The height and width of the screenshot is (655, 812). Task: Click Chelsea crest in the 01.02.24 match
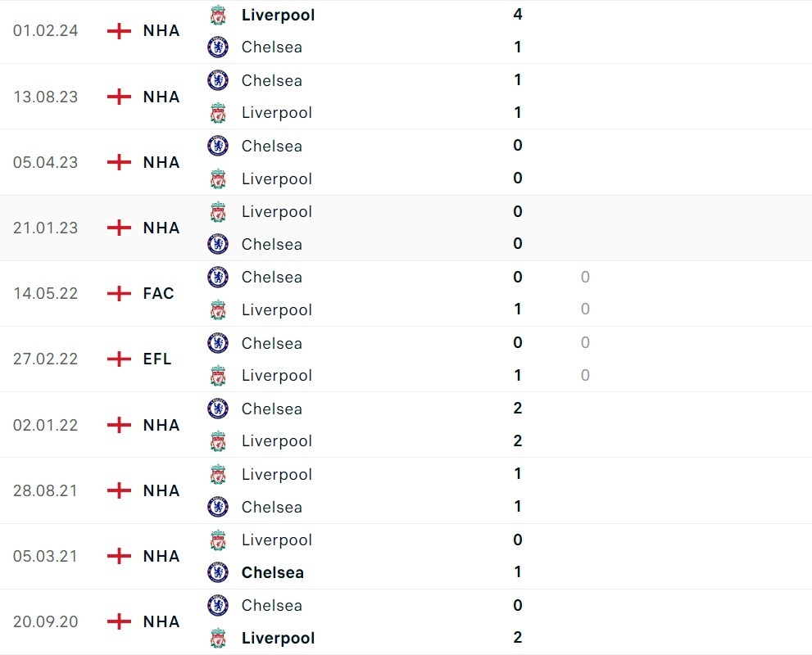(x=218, y=47)
